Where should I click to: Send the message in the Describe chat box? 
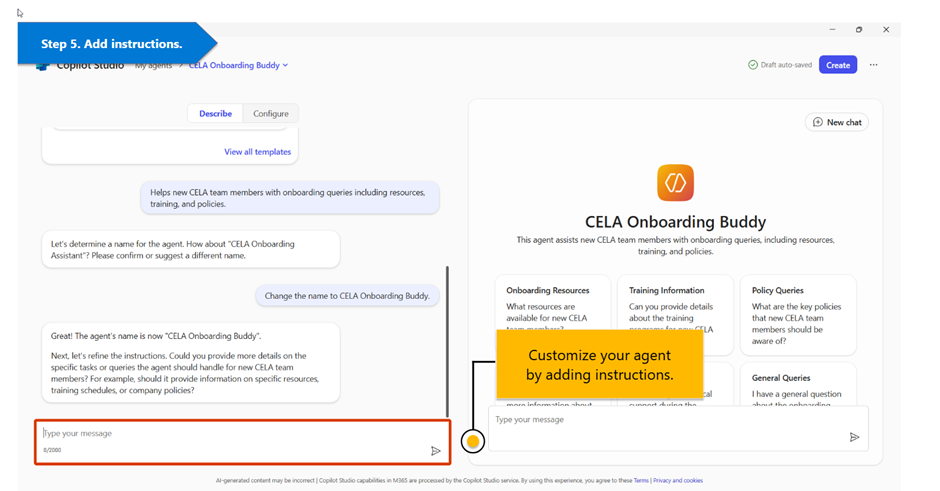pyautogui.click(x=436, y=451)
